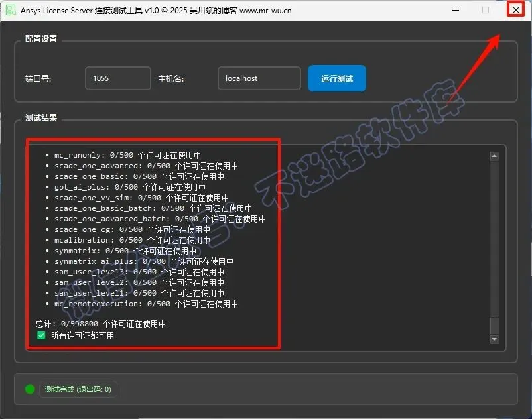Click the 所有许可证都可用 text

pyautogui.click(x=82, y=335)
